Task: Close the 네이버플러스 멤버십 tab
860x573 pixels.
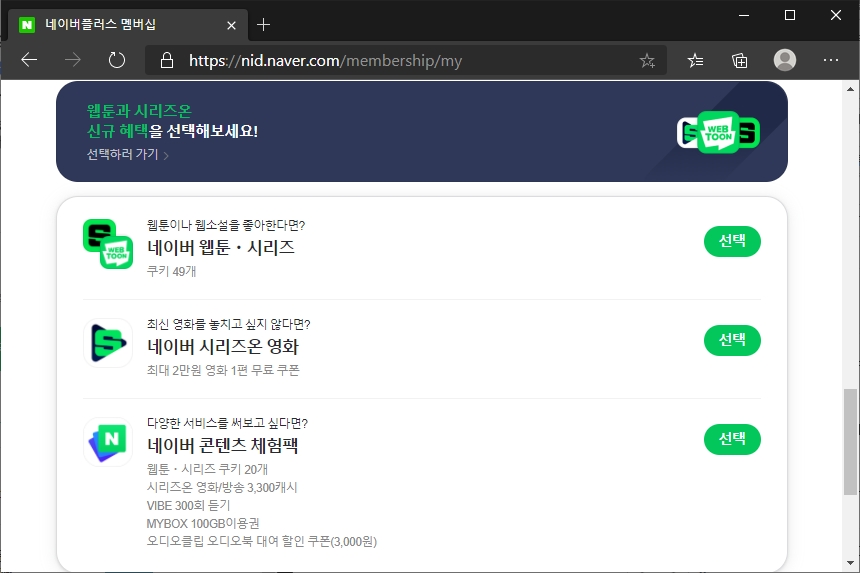Action: [231, 25]
